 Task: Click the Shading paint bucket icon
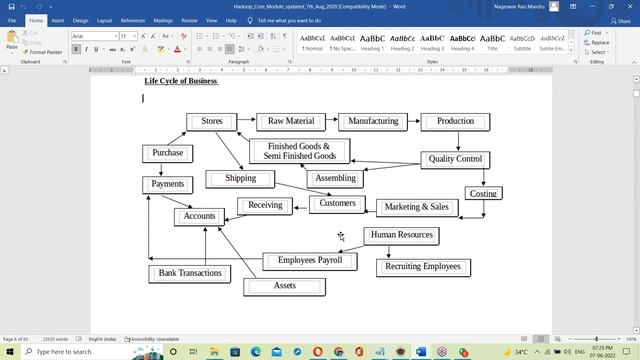[260, 49]
